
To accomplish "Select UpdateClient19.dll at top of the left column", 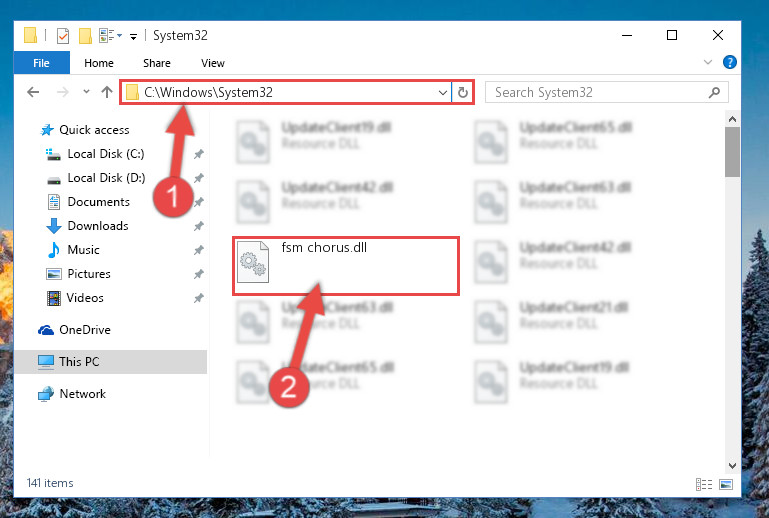I will (336, 128).
